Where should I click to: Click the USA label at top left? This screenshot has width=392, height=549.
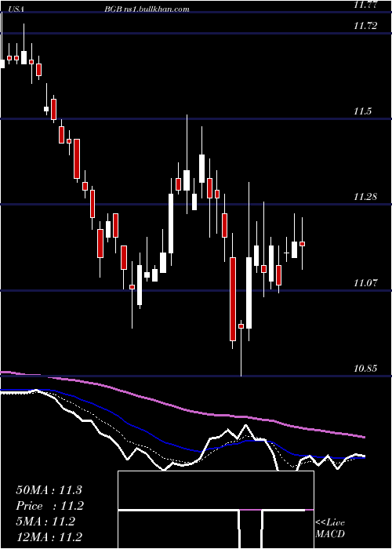point(16,9)
